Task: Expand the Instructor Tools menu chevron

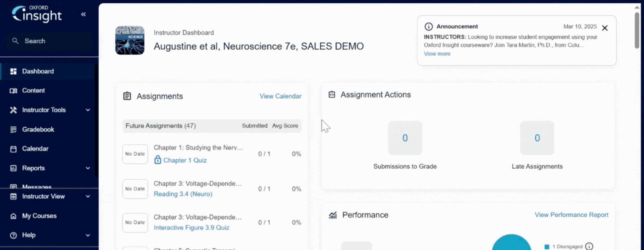Action: tap(88, 110)
